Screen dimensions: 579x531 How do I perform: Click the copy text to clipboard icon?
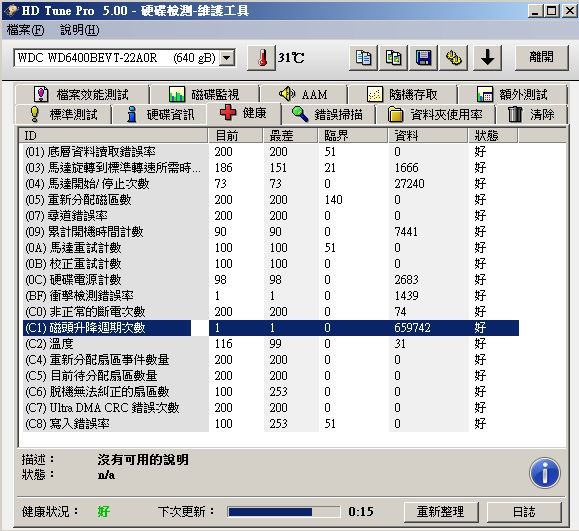[x=363, y=58]
